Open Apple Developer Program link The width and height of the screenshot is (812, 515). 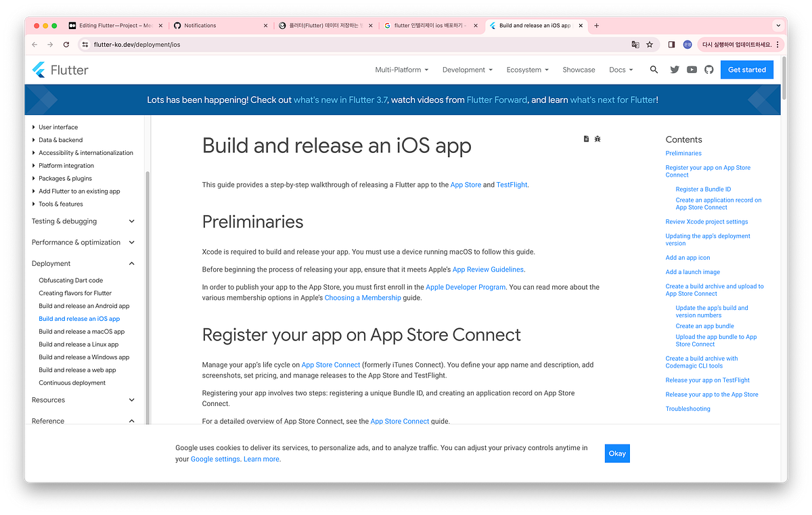(466, 287)
